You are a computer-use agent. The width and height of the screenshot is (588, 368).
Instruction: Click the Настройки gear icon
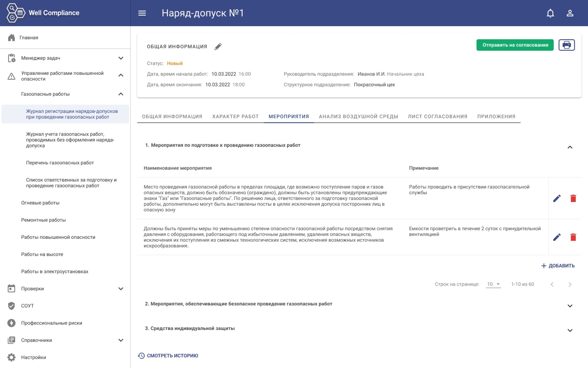[11, 357]
